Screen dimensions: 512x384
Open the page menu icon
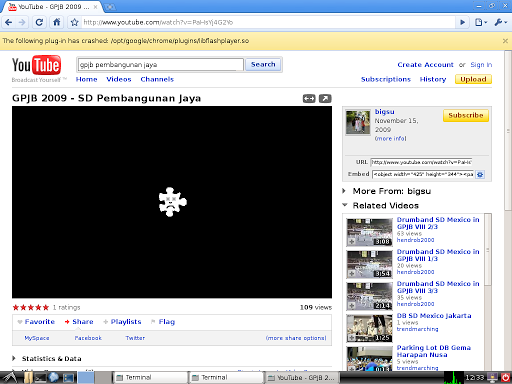pyautogui.click(x=480, y=22)
